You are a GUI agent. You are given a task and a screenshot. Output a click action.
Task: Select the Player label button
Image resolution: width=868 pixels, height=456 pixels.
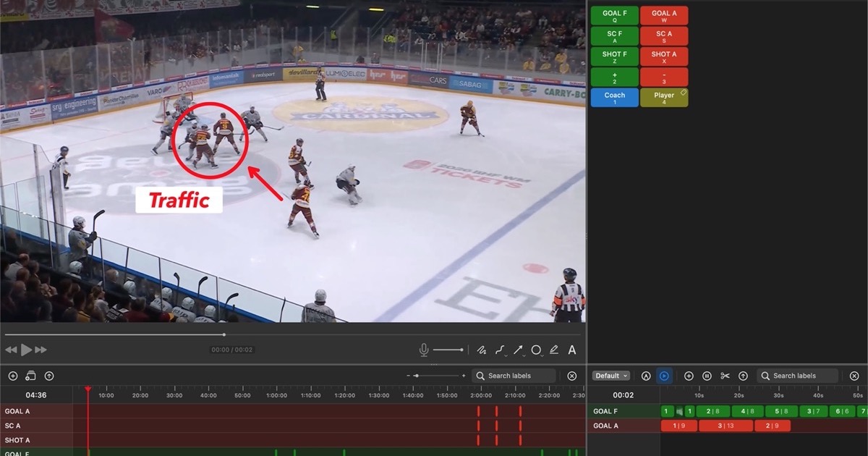click(664, 98)
